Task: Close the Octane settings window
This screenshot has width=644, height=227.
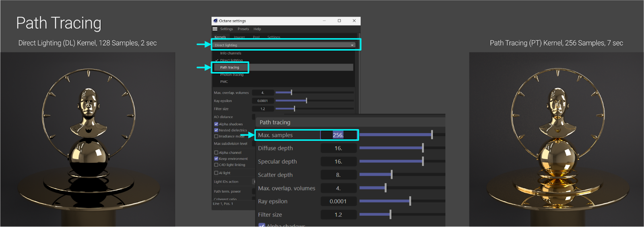Action: coord(354,21)
